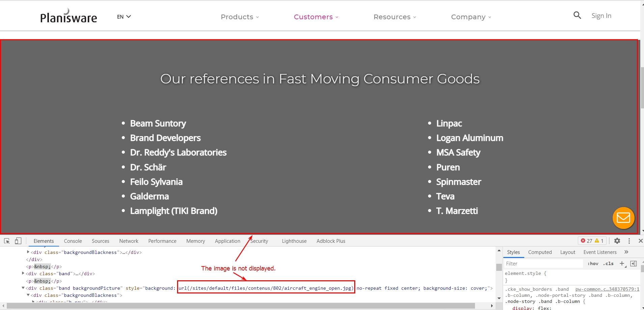The height and width of the screenshot is (310, 644).
Task: Click the 27 errors indicator
Action: tap(586, 241)
